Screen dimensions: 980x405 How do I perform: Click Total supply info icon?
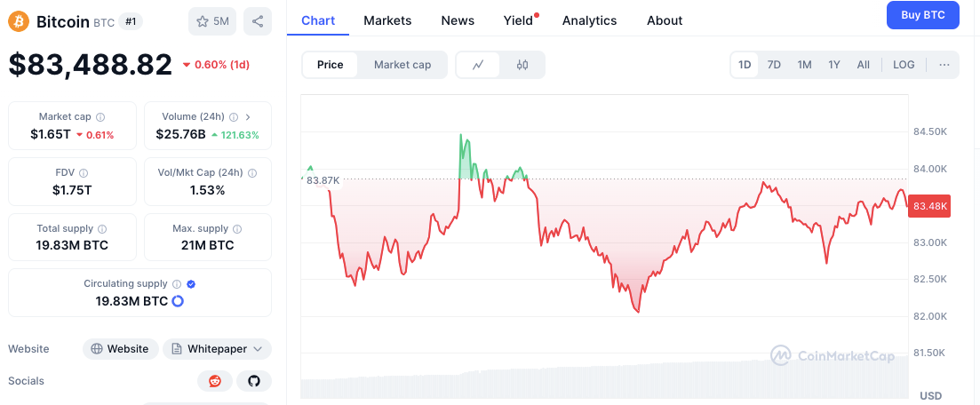point(102,229)
